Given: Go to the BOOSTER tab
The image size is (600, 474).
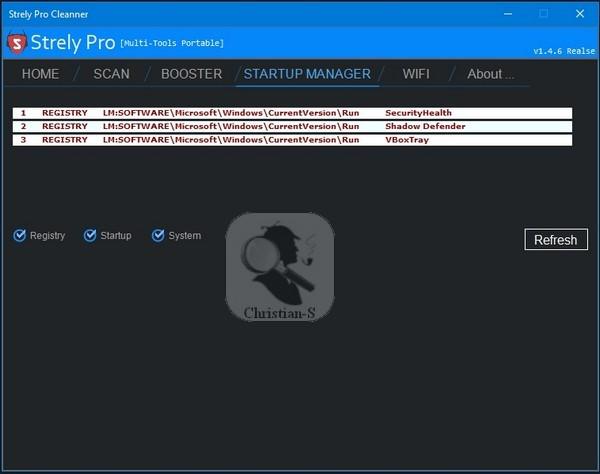Looking at the screenshot, I should tap(191, 74).
